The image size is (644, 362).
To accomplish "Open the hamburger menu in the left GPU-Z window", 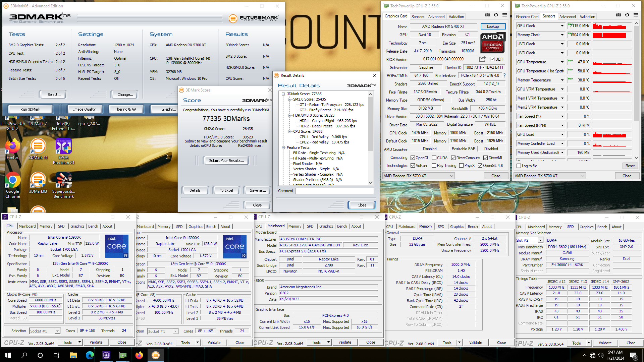I will click(x=504, y=15).
